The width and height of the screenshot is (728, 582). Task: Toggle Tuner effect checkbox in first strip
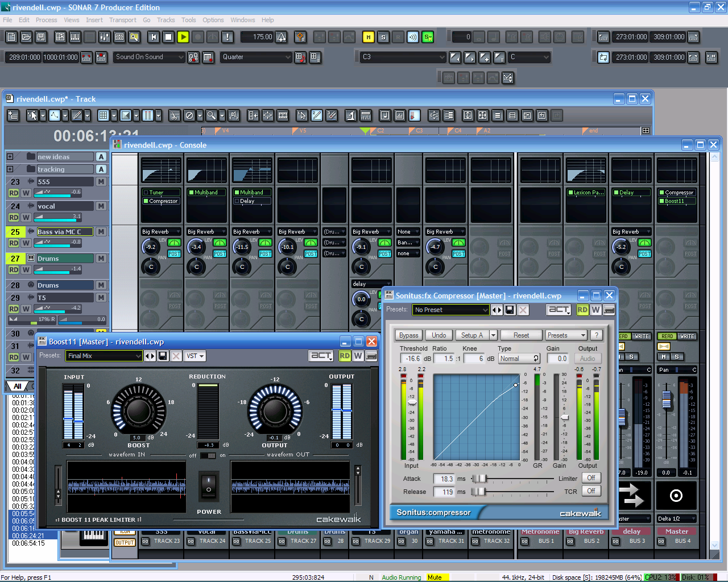pyautogui.click(x=146, y=193)
